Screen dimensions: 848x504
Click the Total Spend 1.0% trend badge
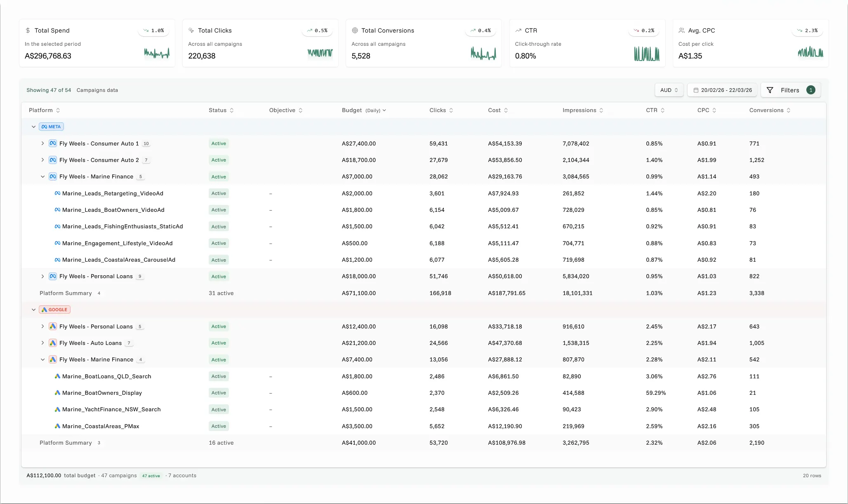click(x=153, y=30)
